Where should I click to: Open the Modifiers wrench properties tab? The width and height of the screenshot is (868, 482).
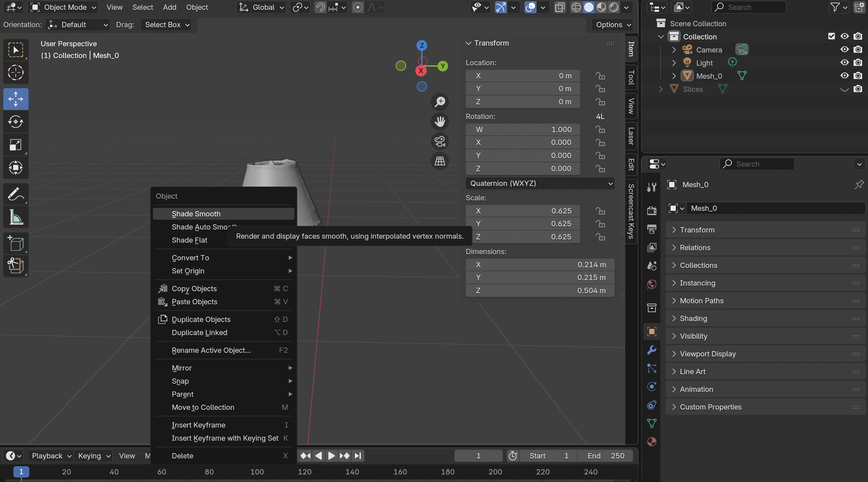click(652, 350)
